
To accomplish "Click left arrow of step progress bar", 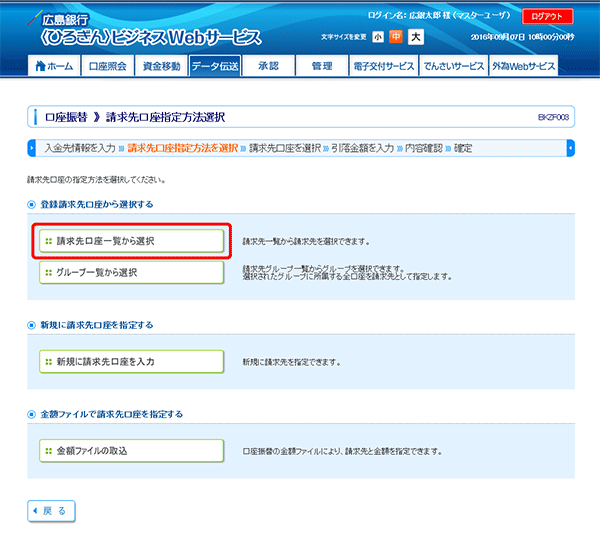I will (32, 148).
